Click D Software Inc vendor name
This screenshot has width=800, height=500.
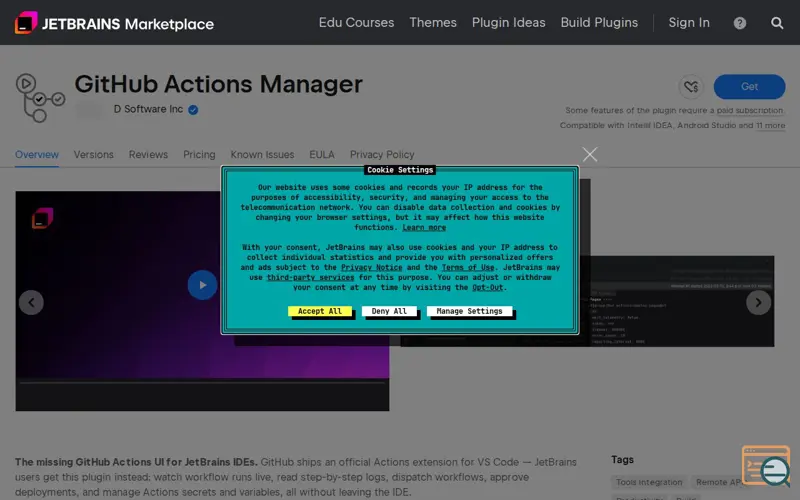(148, 109)
